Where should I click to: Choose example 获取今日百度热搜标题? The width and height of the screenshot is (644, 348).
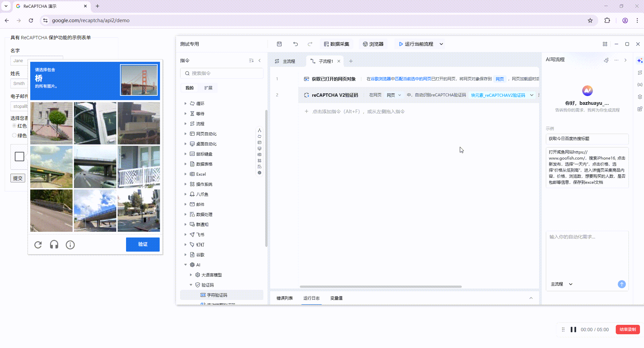[587, 139]
